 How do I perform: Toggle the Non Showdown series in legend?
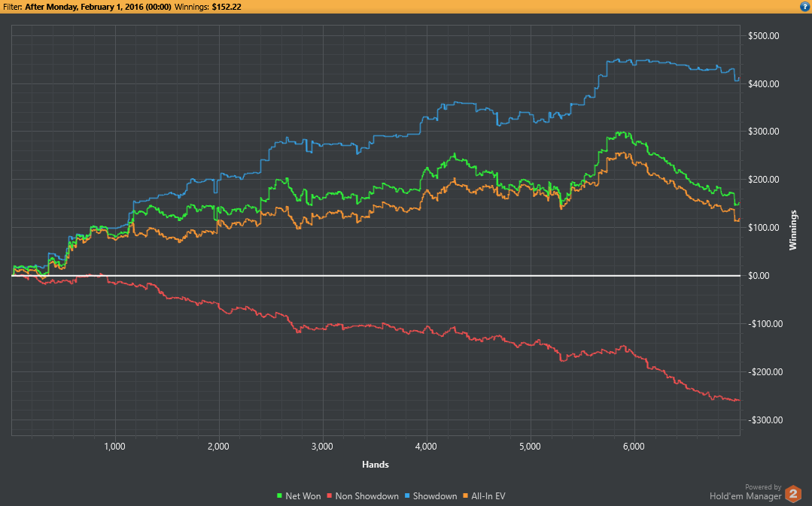(x=363, y=495)
